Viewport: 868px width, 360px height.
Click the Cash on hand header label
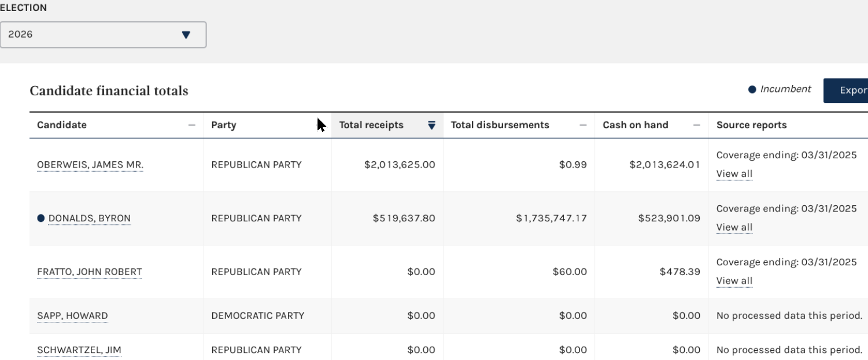click(x=636, y=125)
